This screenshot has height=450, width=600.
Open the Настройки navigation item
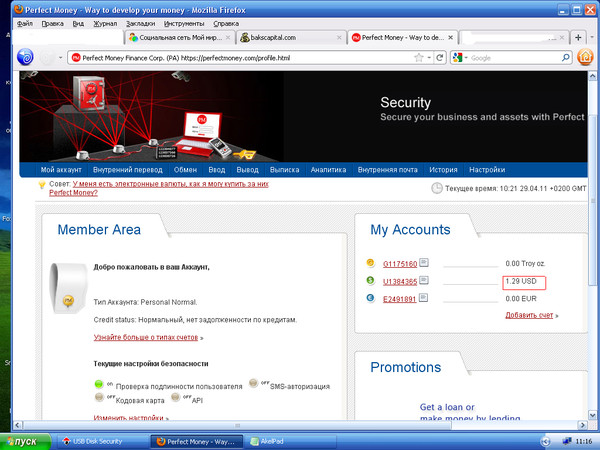click(487, 170)
